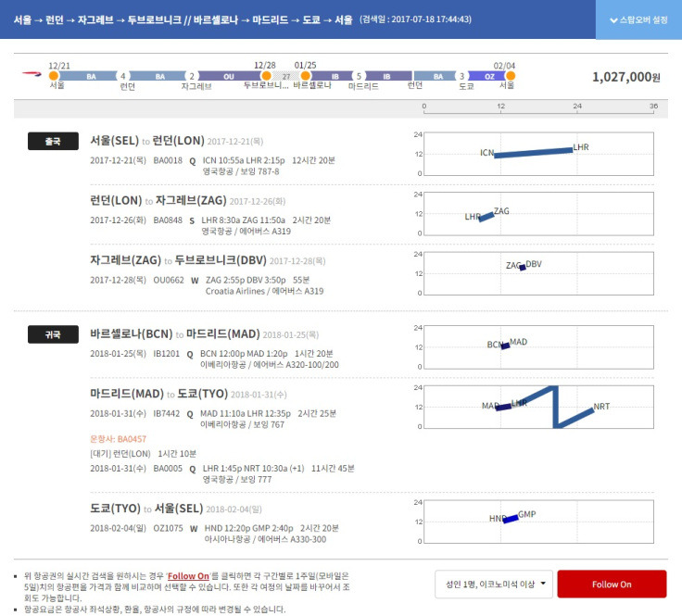The image size is (682, 616).
Task: Click the 5-day 마드리드 stopover badge
Action: coord(359,76)
